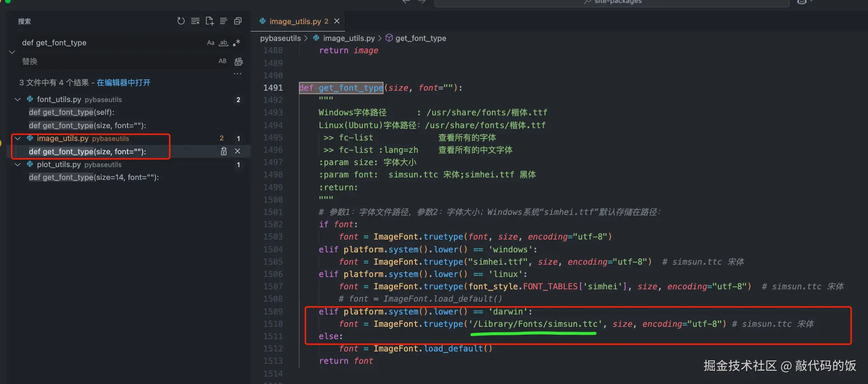The image size is (868, 384).
Task: Click the '/Library/Fonts/simsun.ttc' string
Action: (536, 324)
